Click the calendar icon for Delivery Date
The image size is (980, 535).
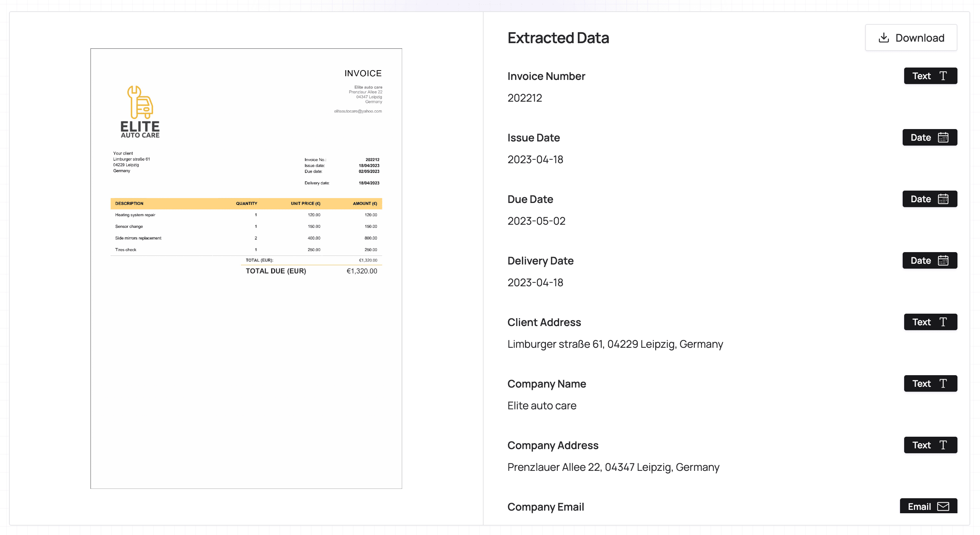943,261
